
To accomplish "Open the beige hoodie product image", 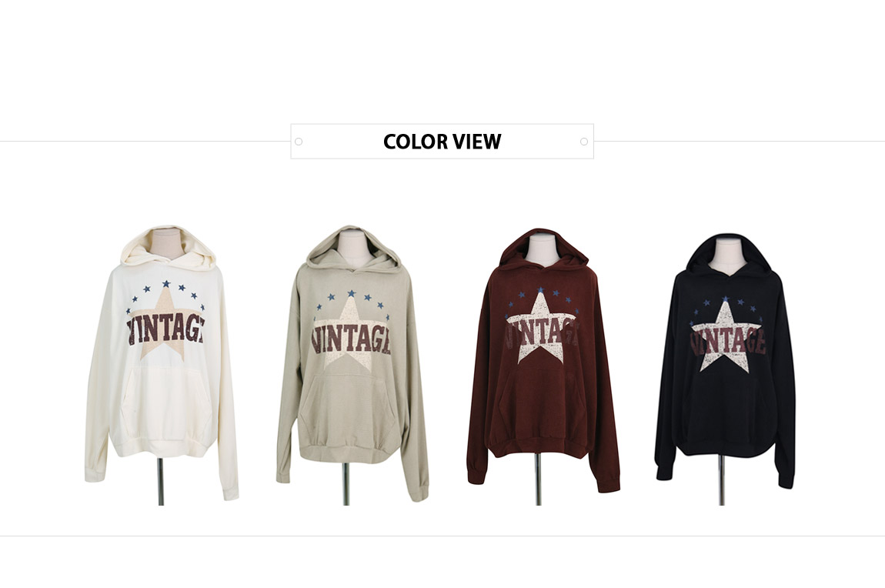I will 352,364.
